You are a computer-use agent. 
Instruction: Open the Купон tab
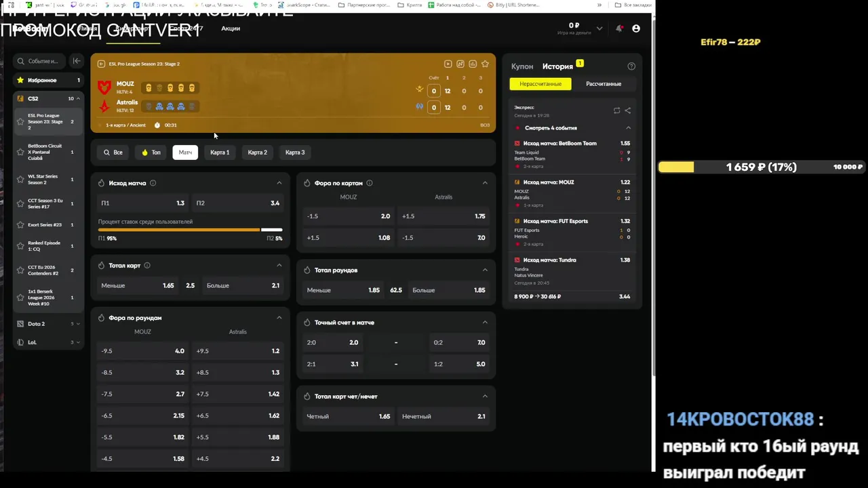(x=522, y=66)
